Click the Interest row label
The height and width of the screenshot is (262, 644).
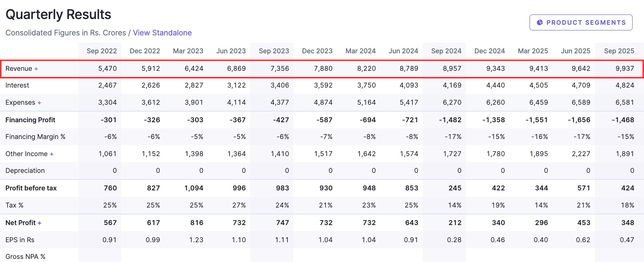(x=17, y=85)
